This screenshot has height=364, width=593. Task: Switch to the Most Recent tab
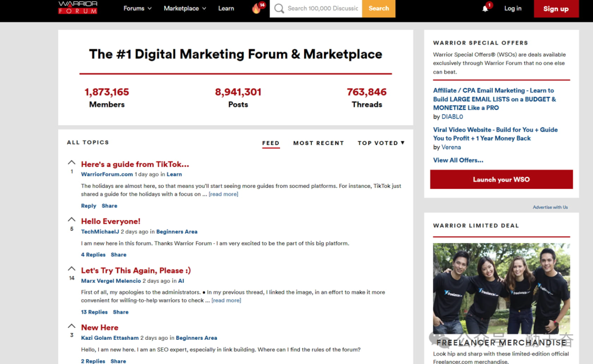pyautogui.click(x=318, y=143)
